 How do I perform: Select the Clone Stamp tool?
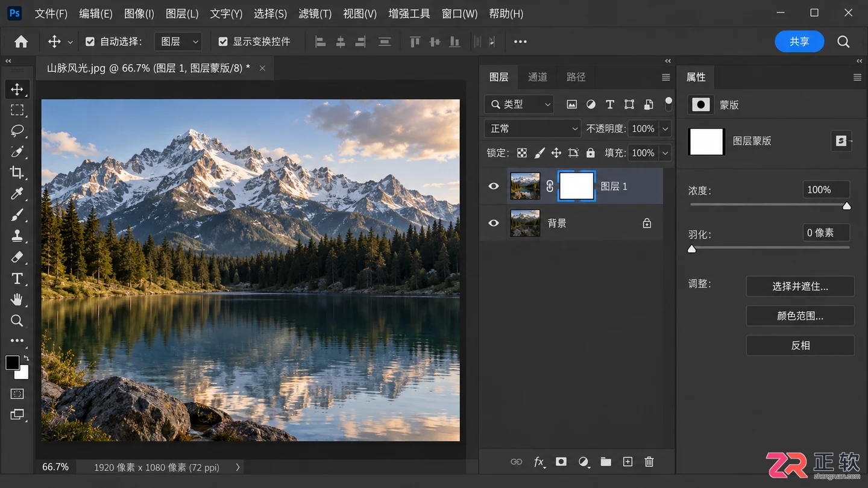(17, 236)
